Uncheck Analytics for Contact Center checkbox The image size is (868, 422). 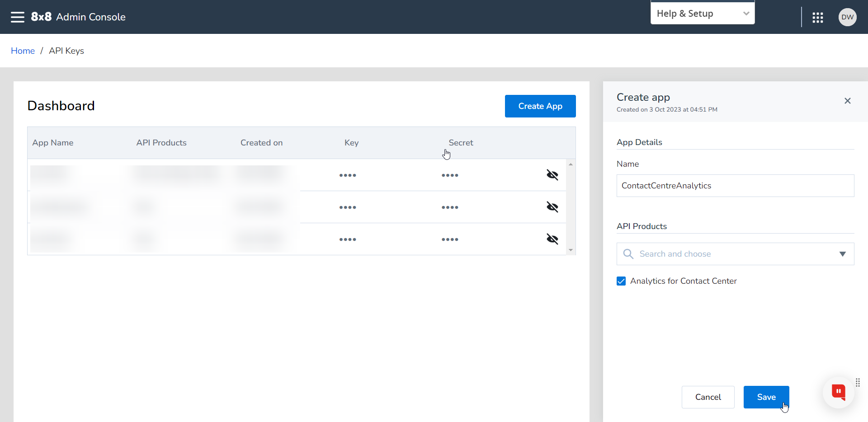click(x=621, y=281)
